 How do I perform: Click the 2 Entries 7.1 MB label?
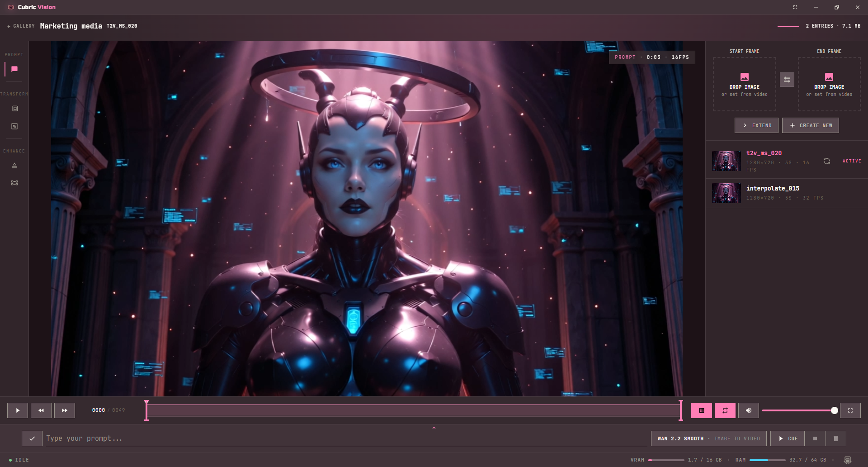point(833,26)
